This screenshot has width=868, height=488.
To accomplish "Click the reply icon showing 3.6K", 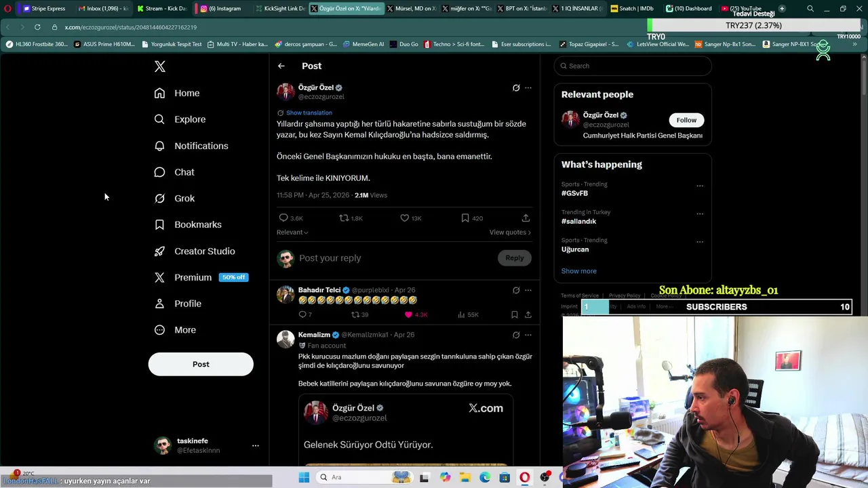I will pyautogui.click(x=283, y=218).
